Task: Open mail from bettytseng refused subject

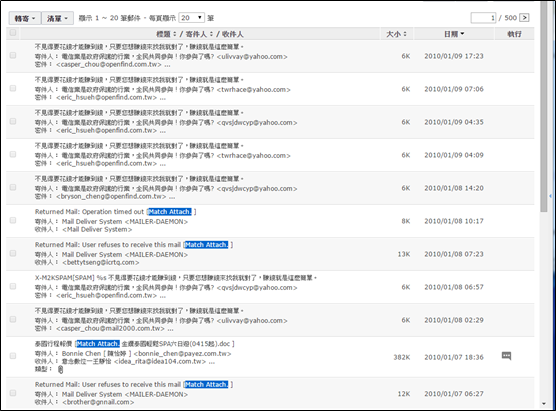Action: pos(108,245)
